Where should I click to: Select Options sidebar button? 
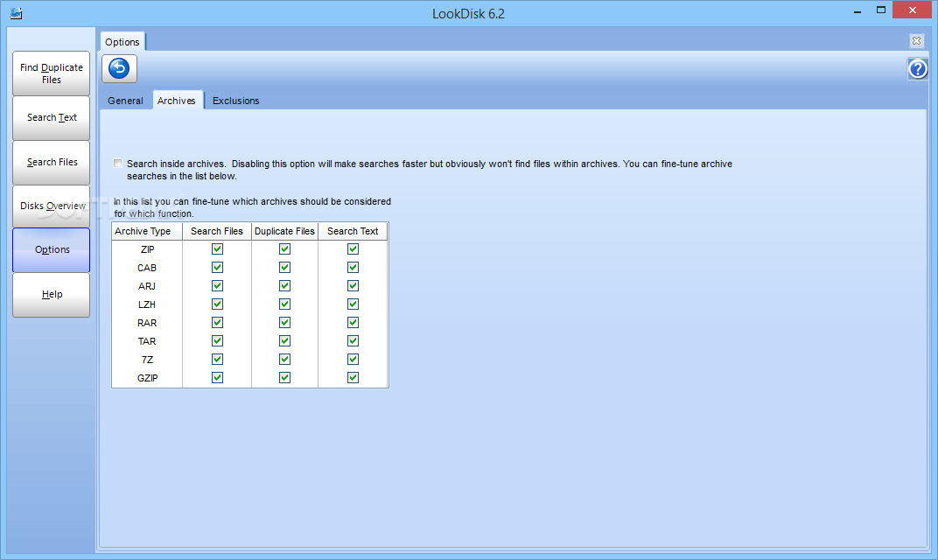(x=52, y=250)
